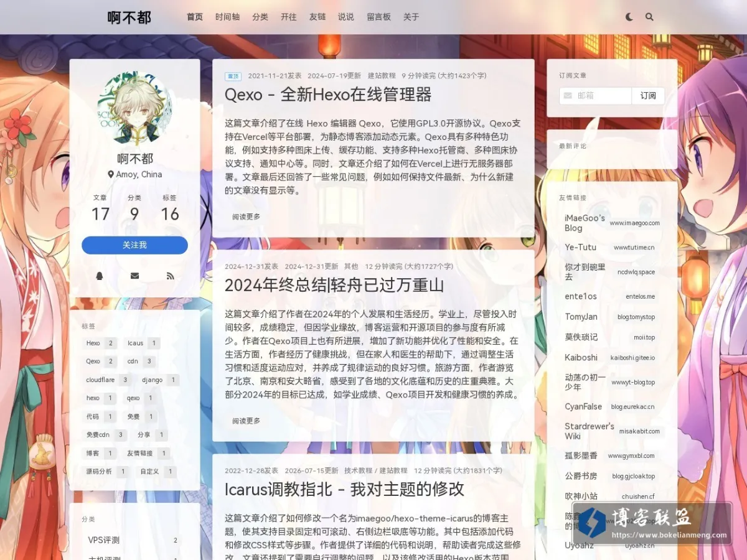Select the django tag
This screenshot has width=747, height=560.
159,380
